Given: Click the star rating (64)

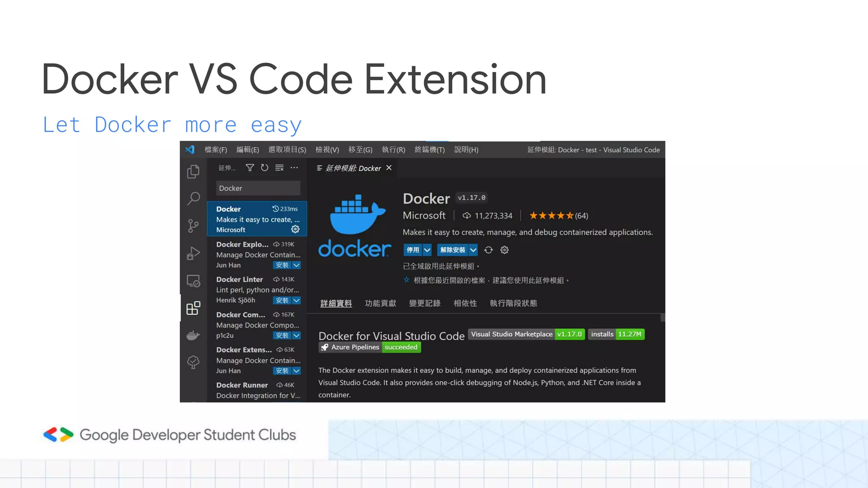Looking at the screenshot, I should coord(559,216).
